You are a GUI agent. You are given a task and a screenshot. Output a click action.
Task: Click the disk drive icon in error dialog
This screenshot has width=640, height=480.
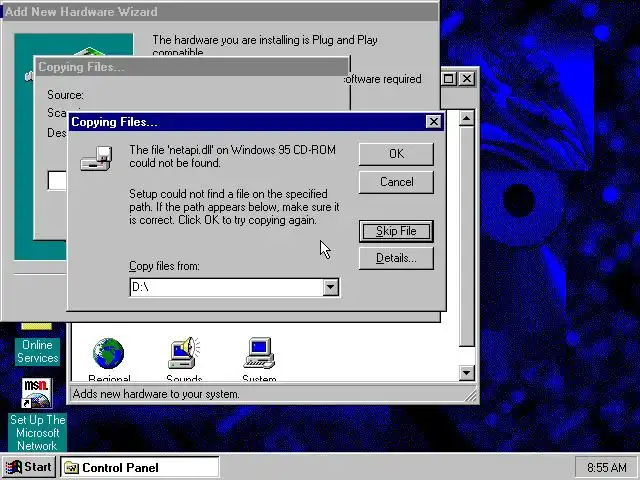96,158
